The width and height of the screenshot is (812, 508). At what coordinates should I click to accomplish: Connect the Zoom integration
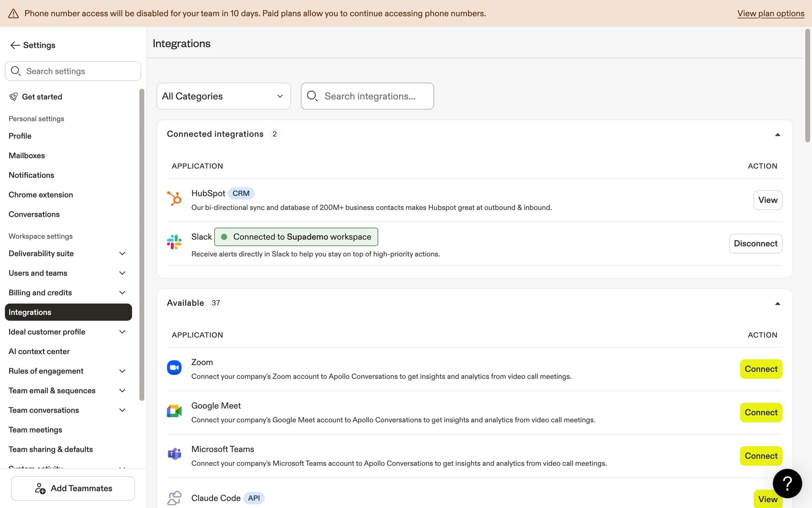coord(760,369)
